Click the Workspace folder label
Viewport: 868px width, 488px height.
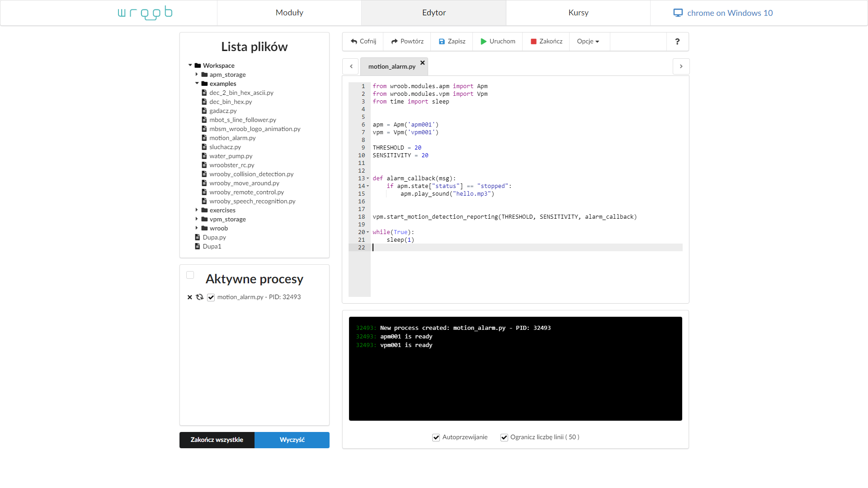[219, 66]
